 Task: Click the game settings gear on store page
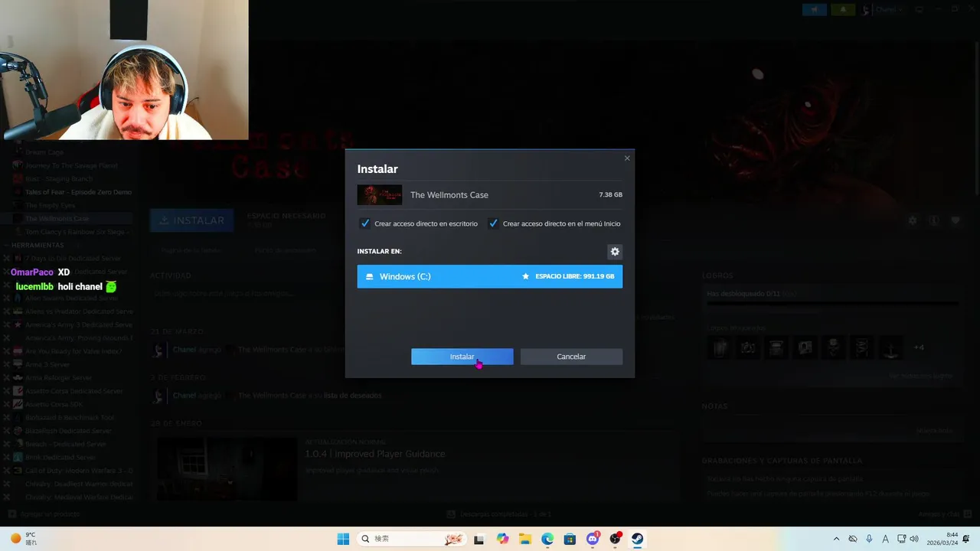click(x=912, y=220)
